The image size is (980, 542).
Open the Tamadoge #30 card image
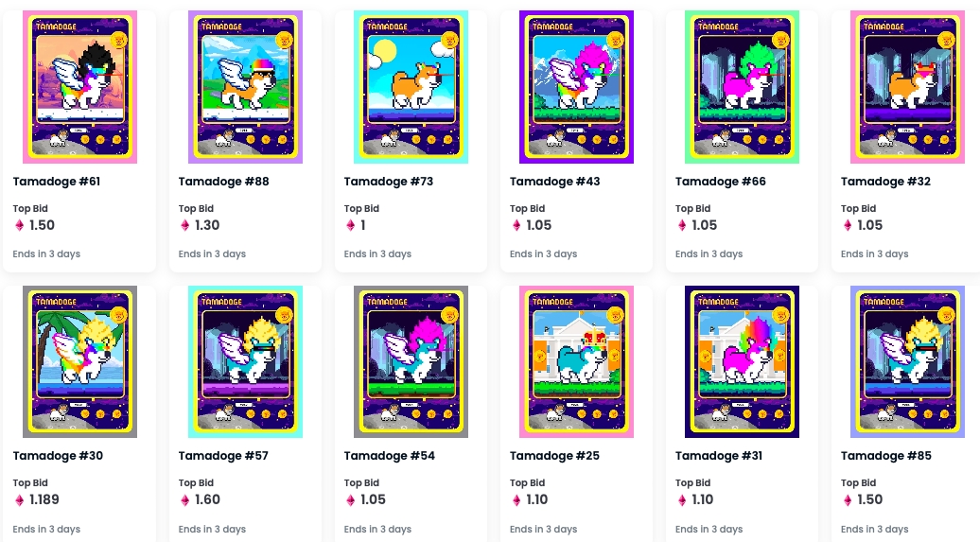click(x=80, y=362)
